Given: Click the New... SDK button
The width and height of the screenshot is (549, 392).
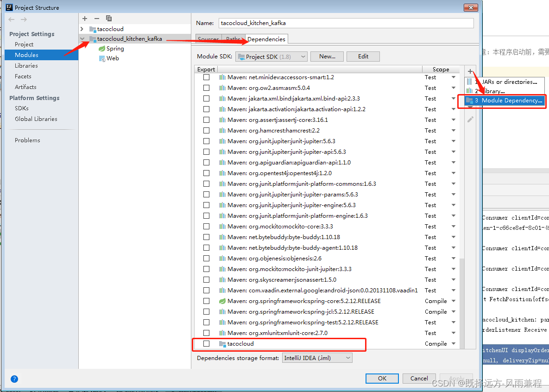Looking at the screenshot, I should point(327,57).
